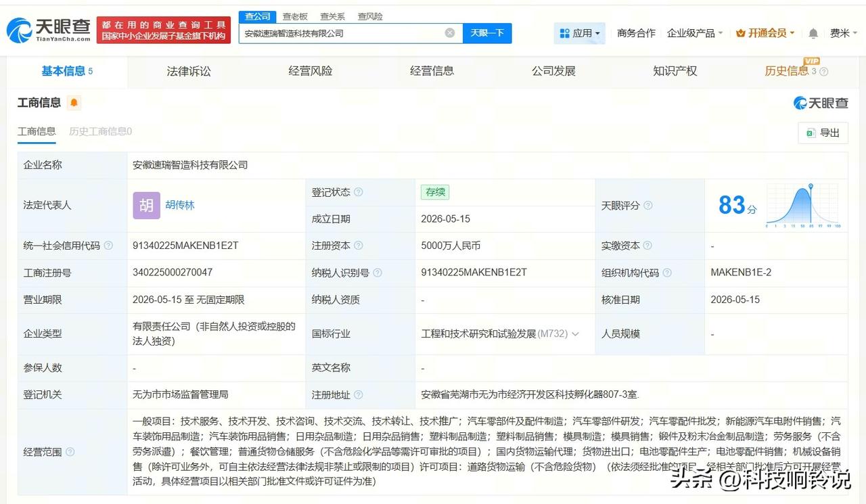Click help icon next to 天眼评分
Viewport: 866px width, 504px height.
point(648,206)
